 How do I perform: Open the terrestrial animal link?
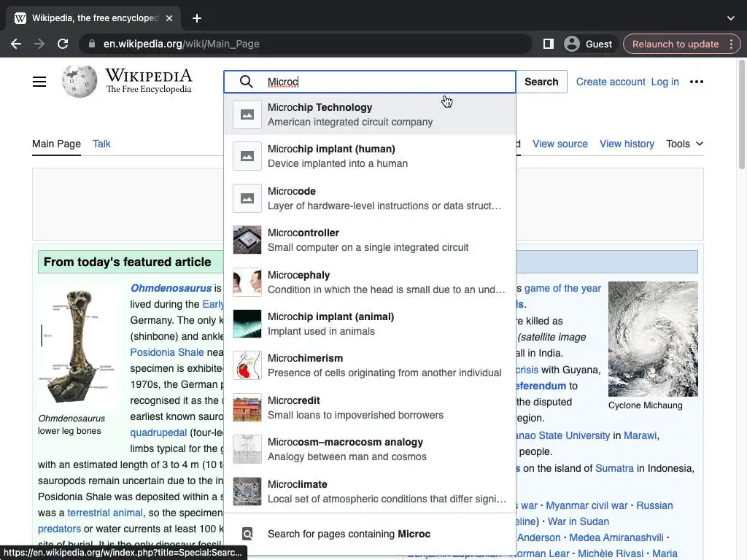pos(105,513)
